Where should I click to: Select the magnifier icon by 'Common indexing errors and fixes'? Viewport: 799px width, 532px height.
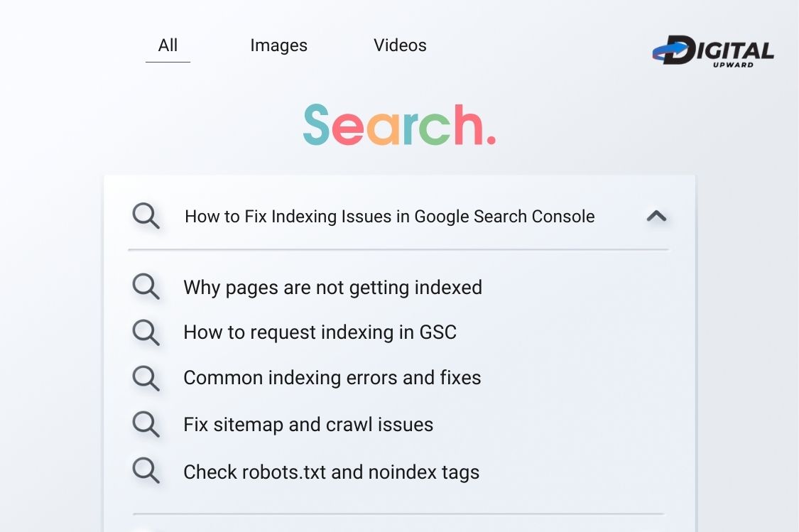click(146, 377)
